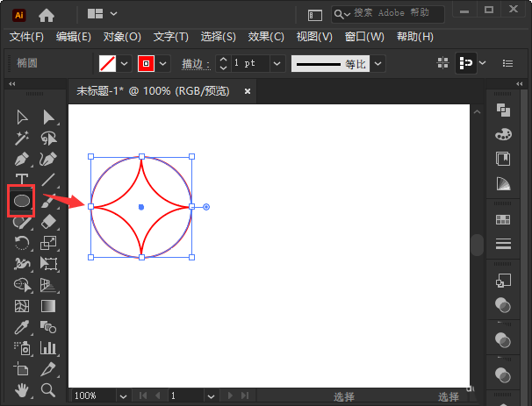Close the 未标题-1 document tab
The image size is (532, 406).
pos(248,90)
